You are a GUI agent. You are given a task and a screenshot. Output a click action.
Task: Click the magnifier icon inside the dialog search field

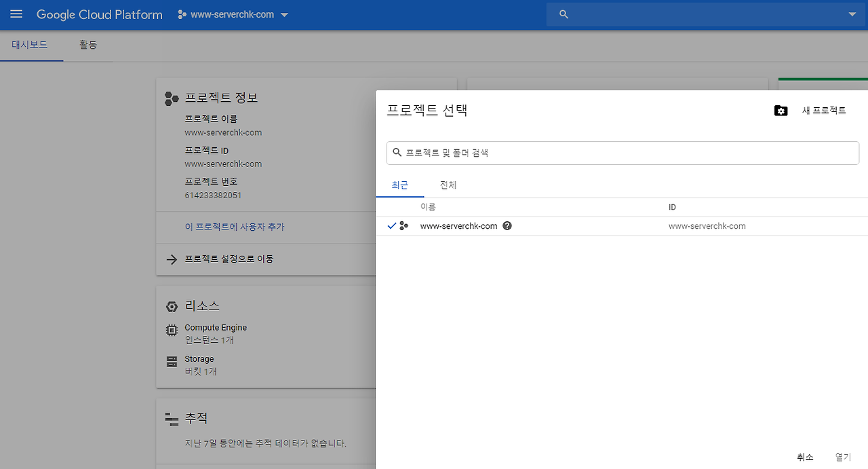[x=397, y=153]
